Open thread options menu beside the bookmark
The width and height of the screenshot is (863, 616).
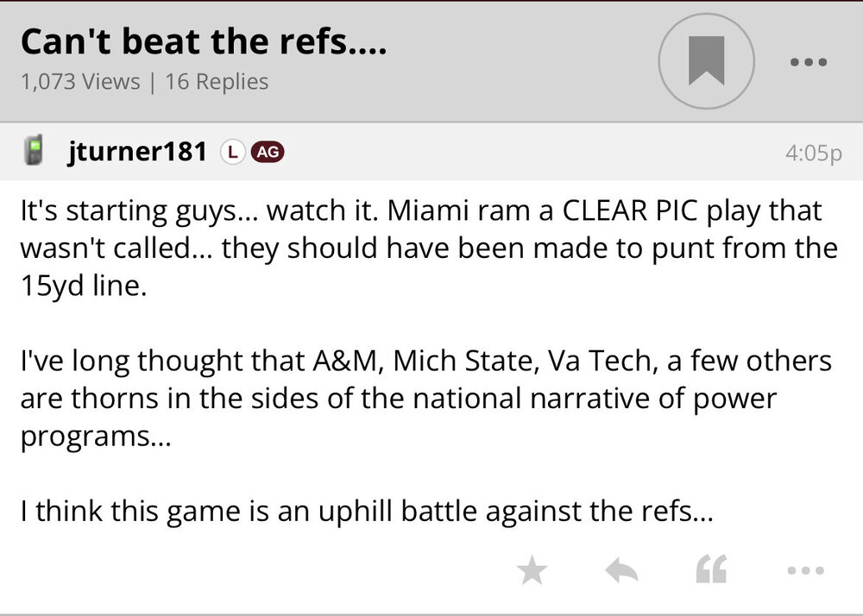(809, 62)
